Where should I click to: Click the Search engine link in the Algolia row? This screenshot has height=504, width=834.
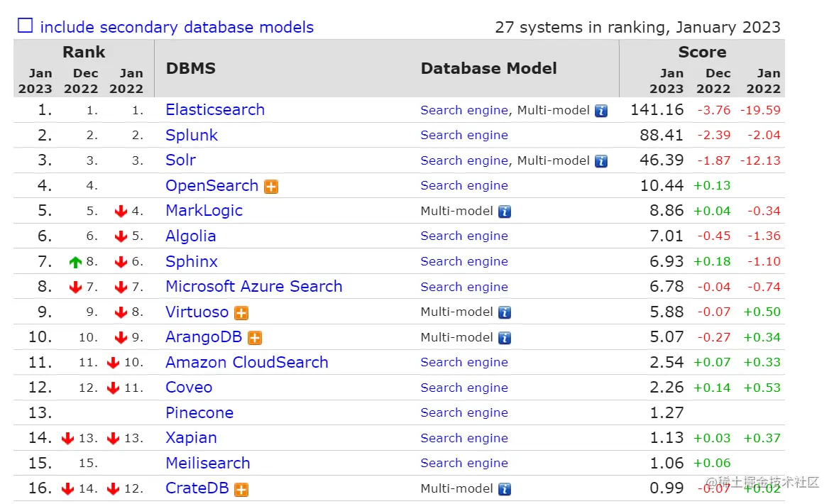(464, 236)
